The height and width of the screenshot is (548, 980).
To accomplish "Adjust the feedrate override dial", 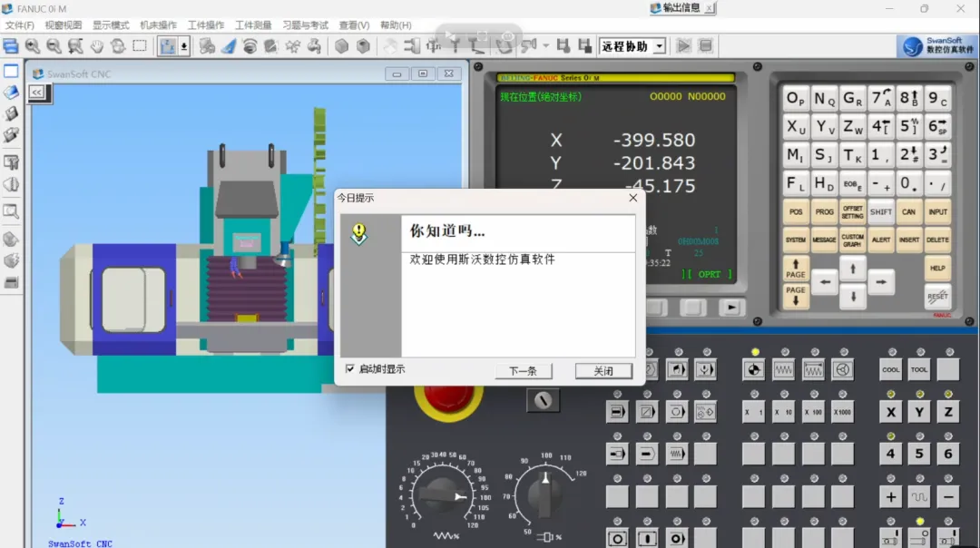I will click(x=442, y=494).
